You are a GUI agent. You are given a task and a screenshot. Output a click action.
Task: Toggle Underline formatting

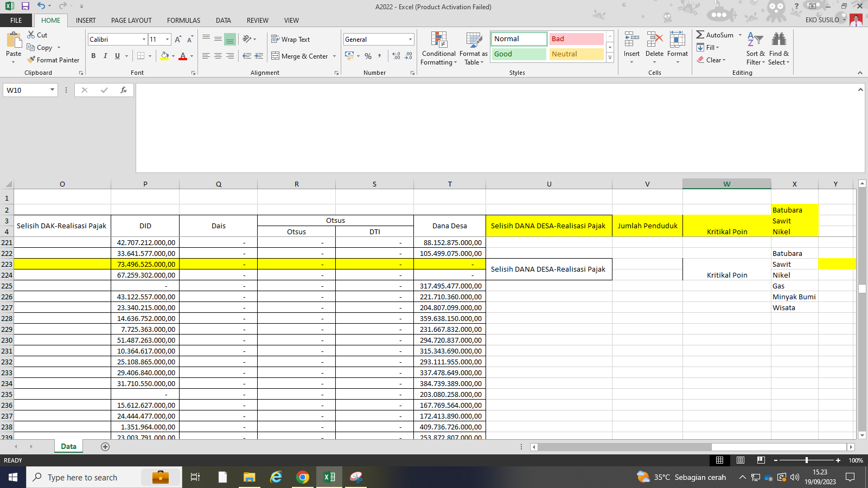(x=117, y=56)
